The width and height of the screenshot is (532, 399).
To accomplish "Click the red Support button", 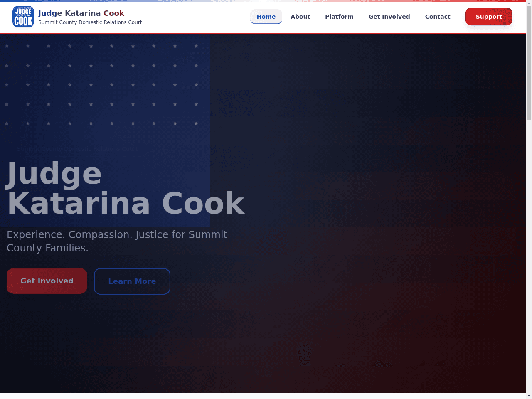I will point(489,17).
